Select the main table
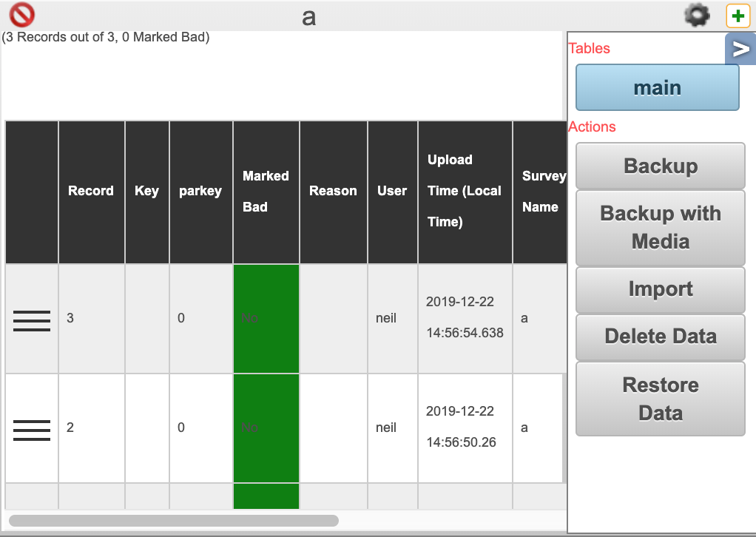The image size is (756, 537). coord(657,87)
